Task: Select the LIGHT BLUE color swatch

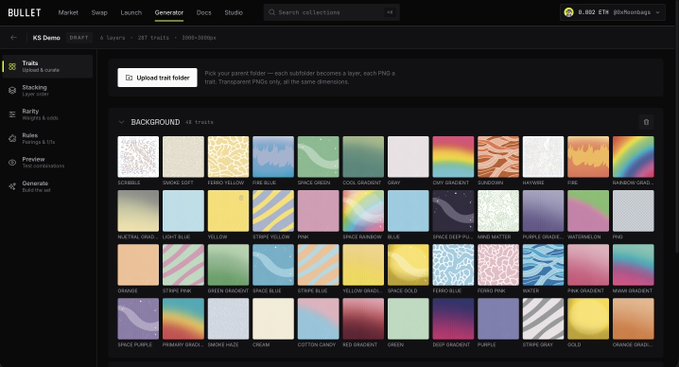Action: coord(183,211)
